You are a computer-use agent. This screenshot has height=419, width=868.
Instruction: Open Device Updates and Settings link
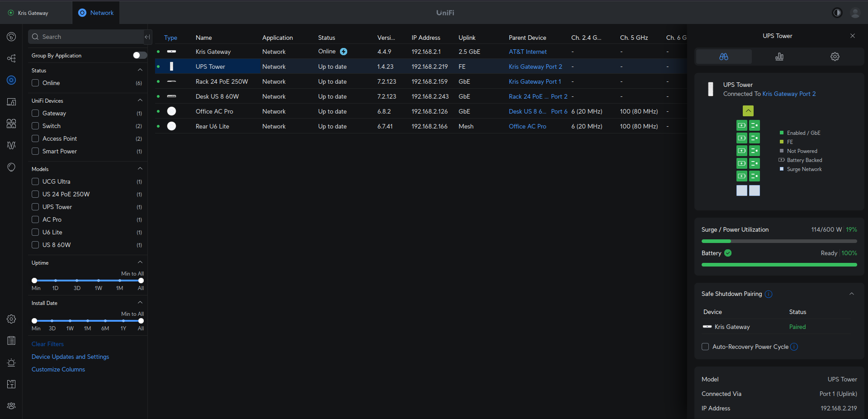click(x=70, y=357)
